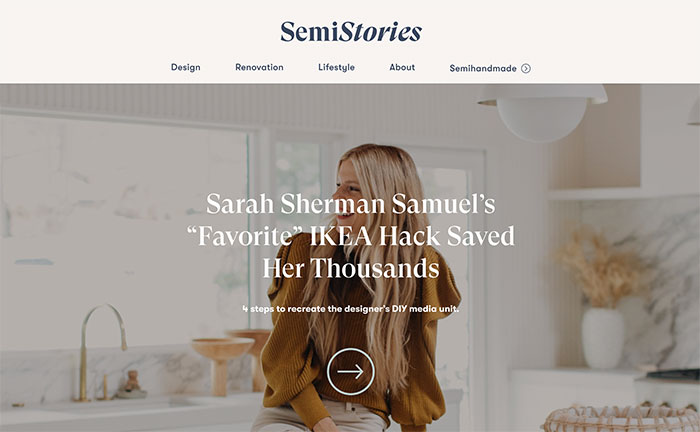Open the Sarah Sherman Samuel headline article
The image size is (700, 432).
[x=351, y=236]
